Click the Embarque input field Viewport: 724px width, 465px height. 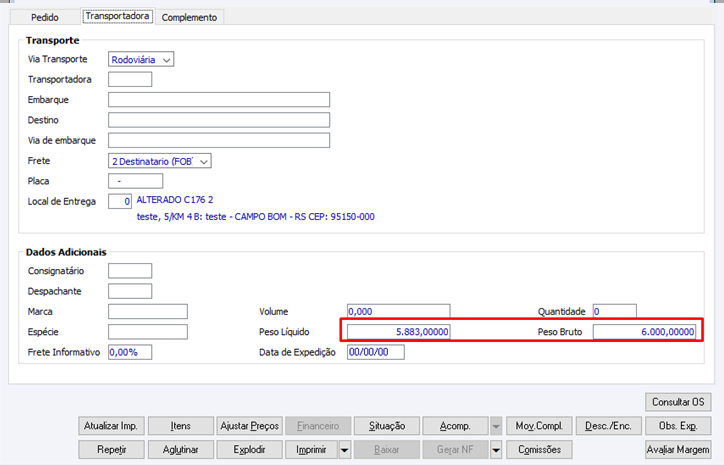click(x=219, y=100)
